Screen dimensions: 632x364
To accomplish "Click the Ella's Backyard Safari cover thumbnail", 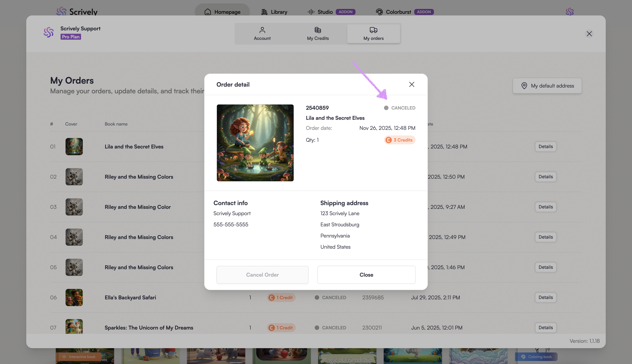I will click(74, 297).
